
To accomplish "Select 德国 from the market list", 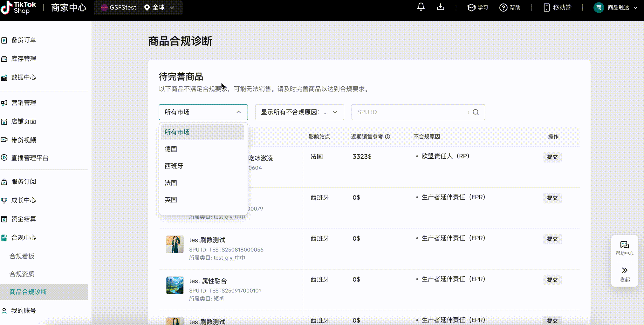I will (x=171, y=149).
